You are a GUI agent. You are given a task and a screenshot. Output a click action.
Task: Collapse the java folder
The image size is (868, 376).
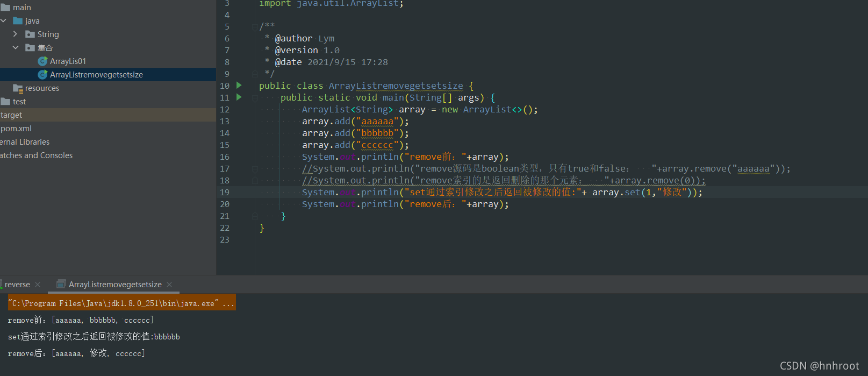click(4, 21)
